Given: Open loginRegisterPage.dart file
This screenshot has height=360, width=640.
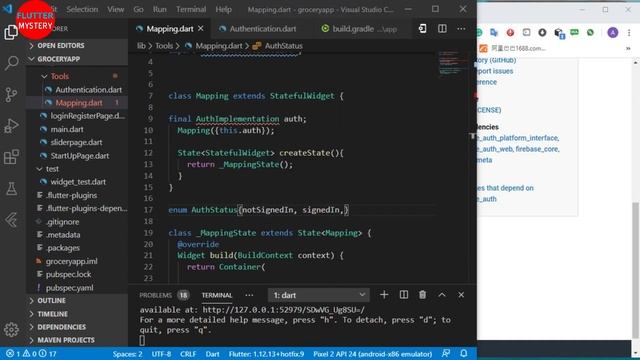Looking at the screenshot, I should (77, 116).
